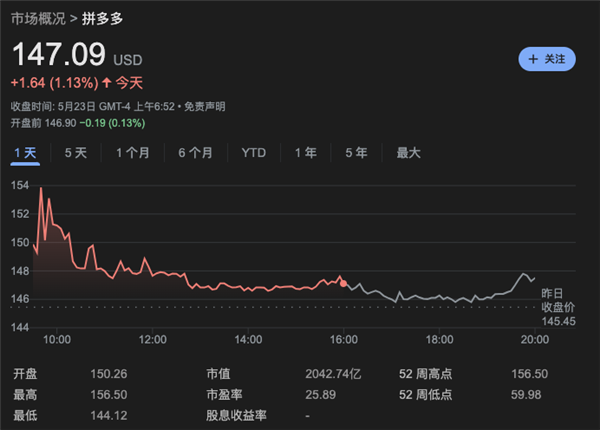Choose the 5 年 range tab

pyautogui.click(x=355, y=153)
